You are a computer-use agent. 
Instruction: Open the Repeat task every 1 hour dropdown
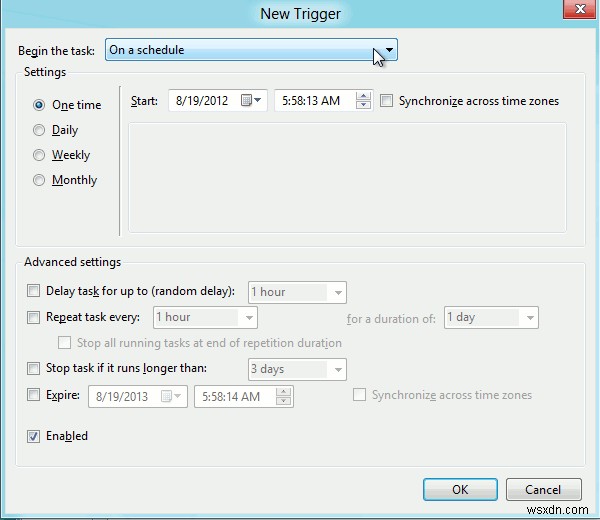click(205, 318)
